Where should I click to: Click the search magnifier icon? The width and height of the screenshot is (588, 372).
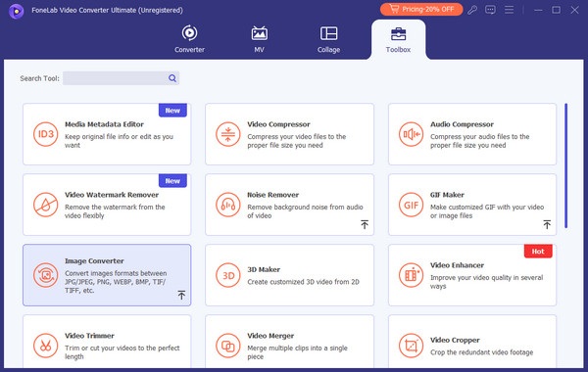point(172,78)
